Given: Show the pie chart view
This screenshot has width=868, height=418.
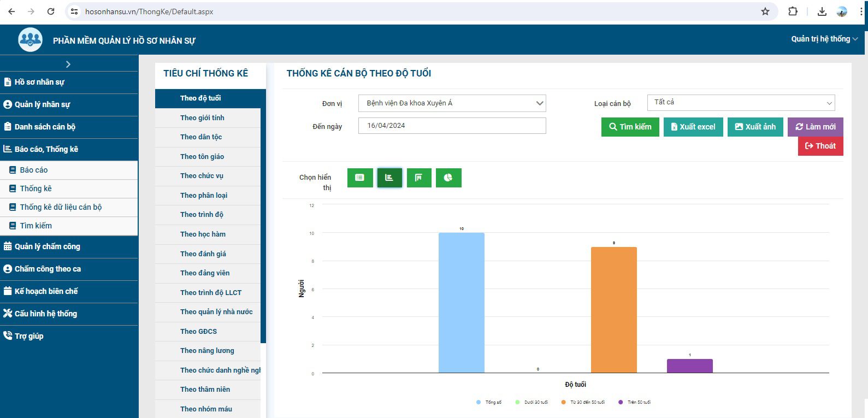Looking at the screenshot, I should [x=448, y=178].
